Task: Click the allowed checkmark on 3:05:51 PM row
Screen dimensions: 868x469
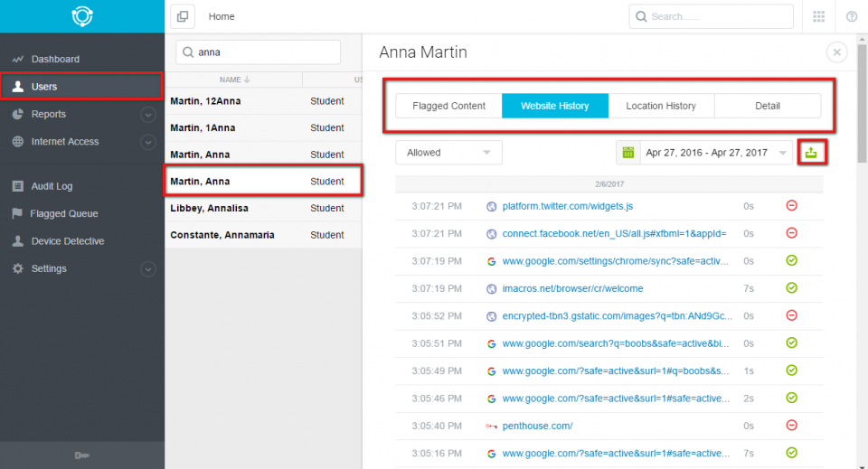Action: (x=792, y=342)
